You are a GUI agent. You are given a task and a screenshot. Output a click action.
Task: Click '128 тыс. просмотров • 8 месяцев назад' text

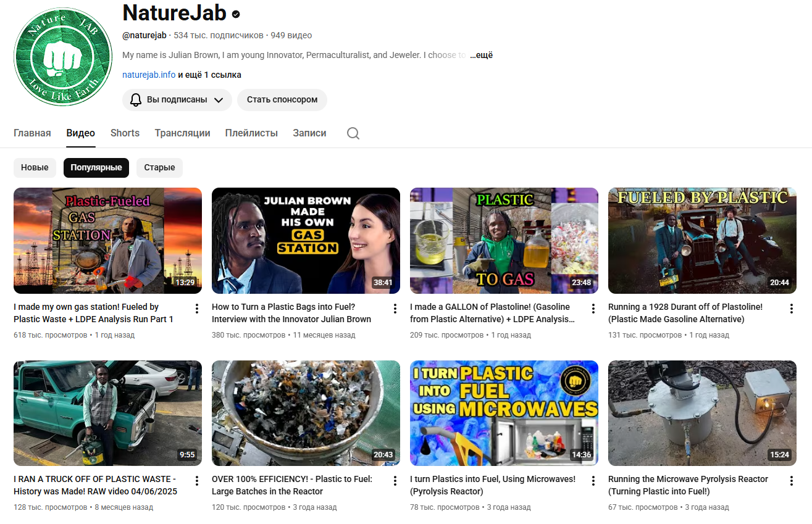83,507
